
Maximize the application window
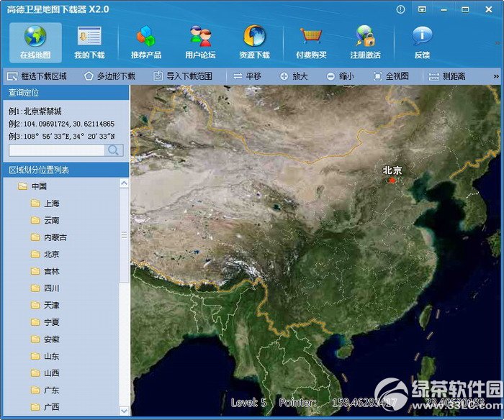(465, 9)
